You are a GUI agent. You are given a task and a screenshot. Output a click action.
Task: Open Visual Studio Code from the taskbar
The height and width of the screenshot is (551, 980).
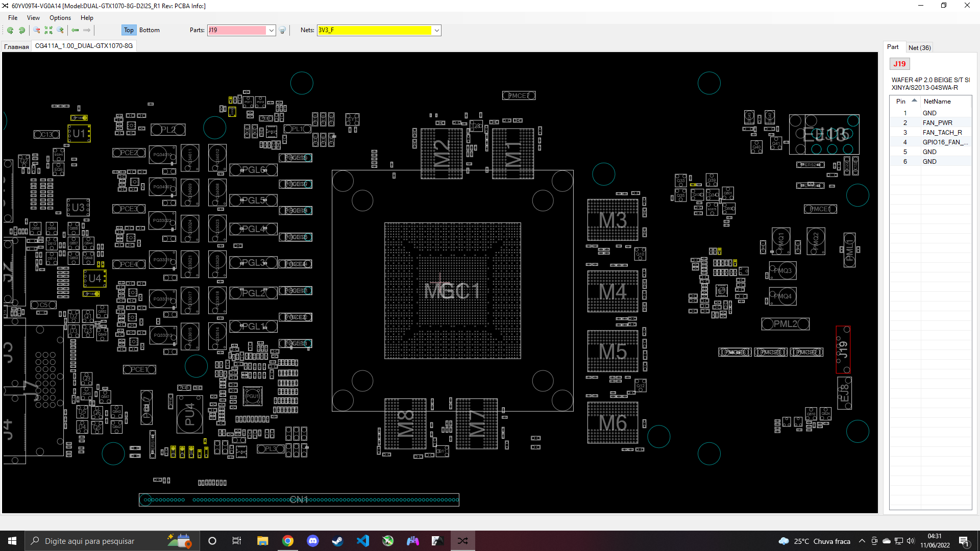[363, 541]
